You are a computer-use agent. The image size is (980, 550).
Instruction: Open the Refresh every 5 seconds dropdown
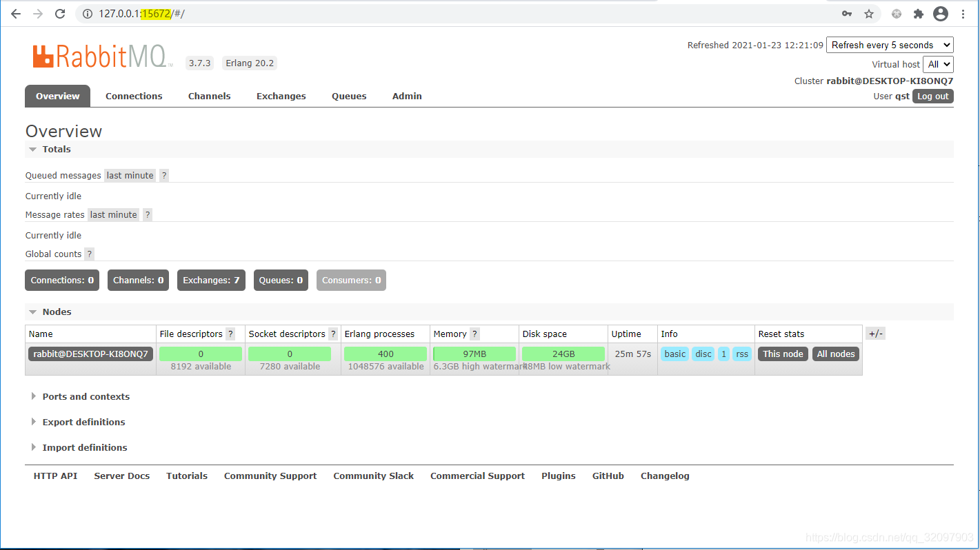tap(890, 45)
